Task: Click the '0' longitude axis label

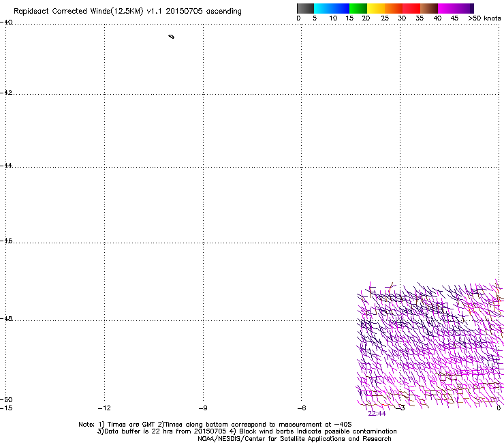Action: coord(499,408)
